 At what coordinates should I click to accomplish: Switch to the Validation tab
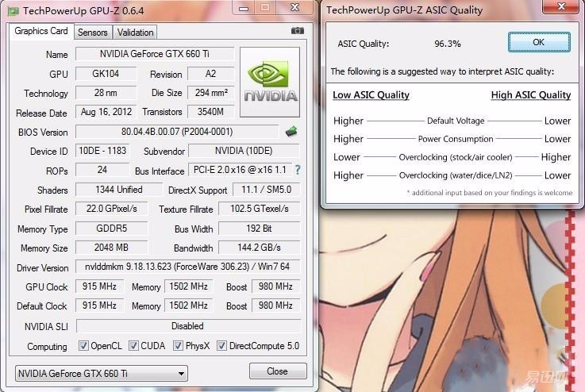pyautogui.click(x=135, y=33)
